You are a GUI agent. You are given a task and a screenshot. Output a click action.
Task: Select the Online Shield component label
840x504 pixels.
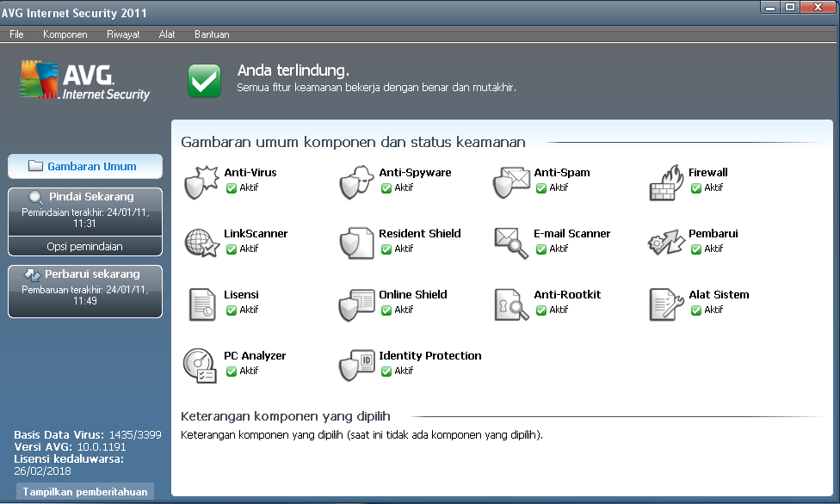412,295
